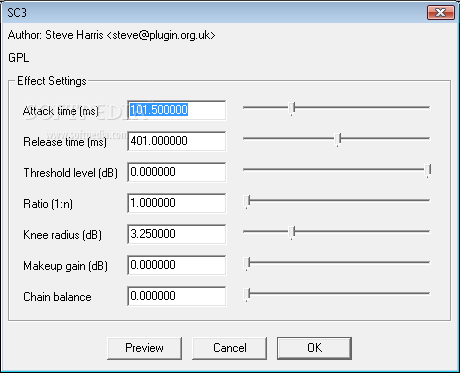The width and height of the screenshot is (460, 373).
Task: Close the SC3 dialog window
Action: point(441,13)
